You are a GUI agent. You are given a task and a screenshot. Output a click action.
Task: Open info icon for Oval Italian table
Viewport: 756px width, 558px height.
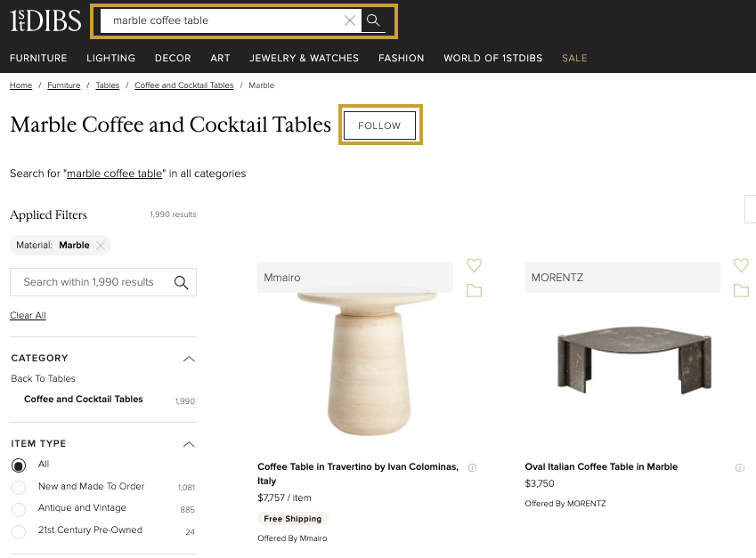tap(740, 467)
